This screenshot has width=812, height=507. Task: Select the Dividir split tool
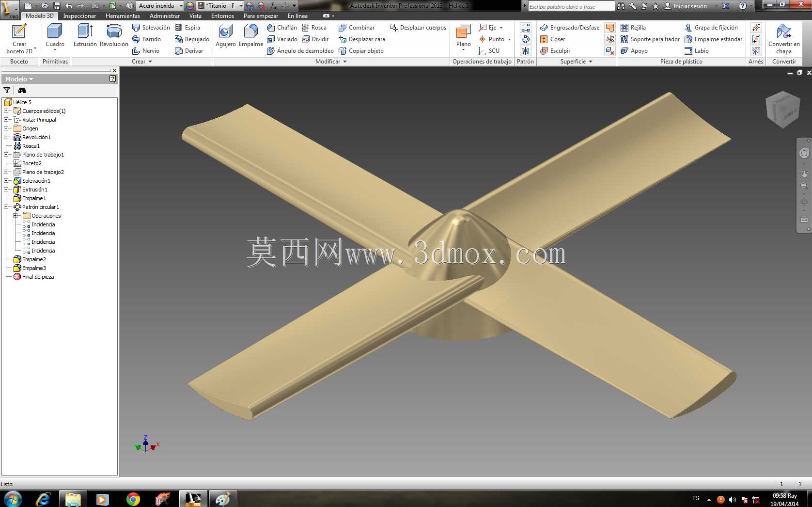(315, 39)
